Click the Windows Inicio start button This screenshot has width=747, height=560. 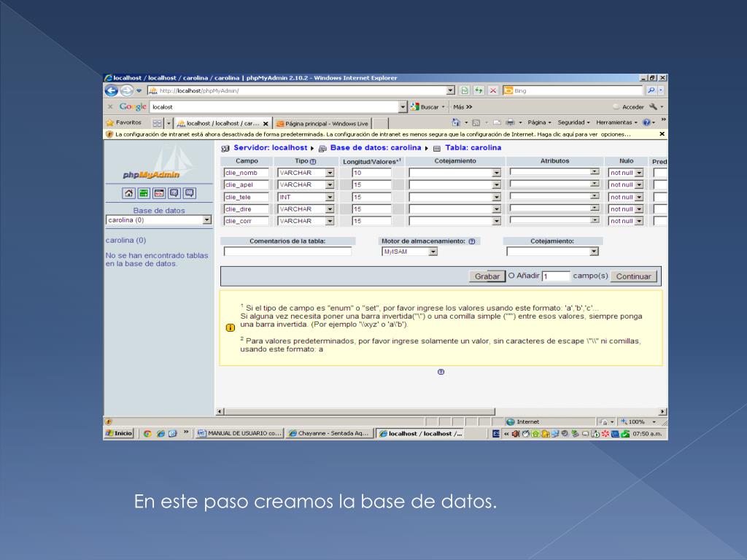pyautogui.click(x=119, y=433)
